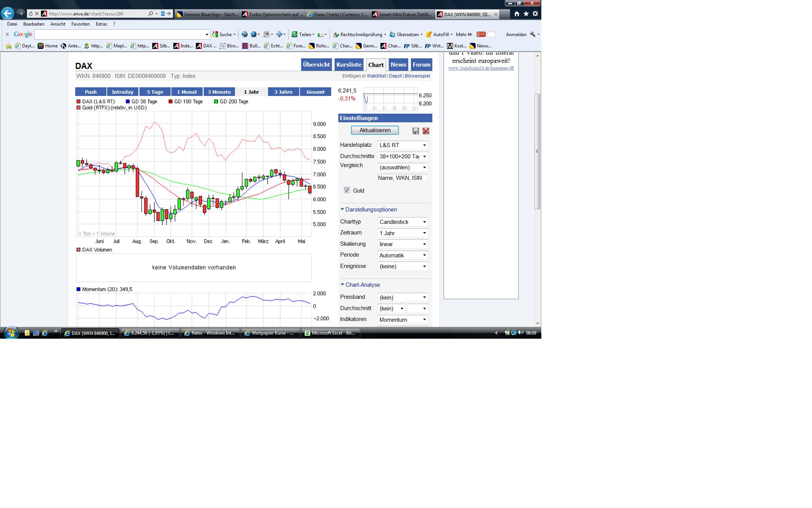Open the Periode Automatik dropdown
Viewport: 812px width, 508px height.
point(403,256)
